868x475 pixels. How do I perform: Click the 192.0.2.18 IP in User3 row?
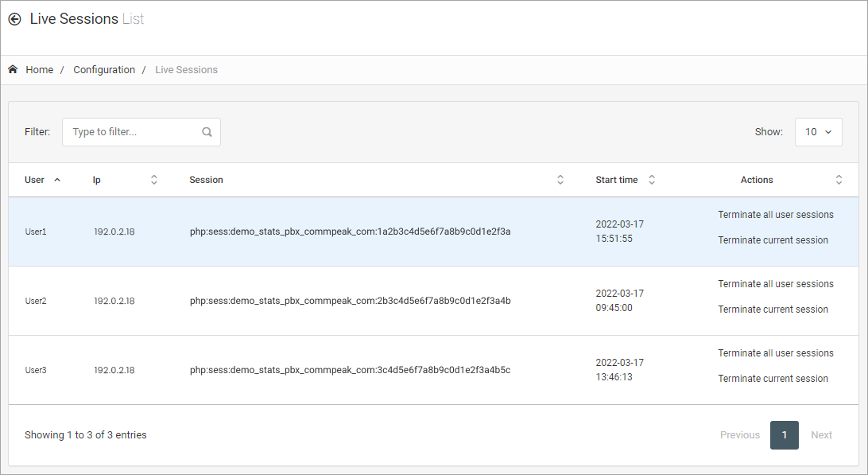coord(114,370)
